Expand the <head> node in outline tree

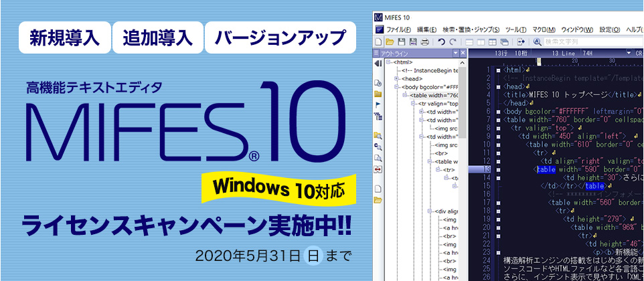[x=397, y=79]
